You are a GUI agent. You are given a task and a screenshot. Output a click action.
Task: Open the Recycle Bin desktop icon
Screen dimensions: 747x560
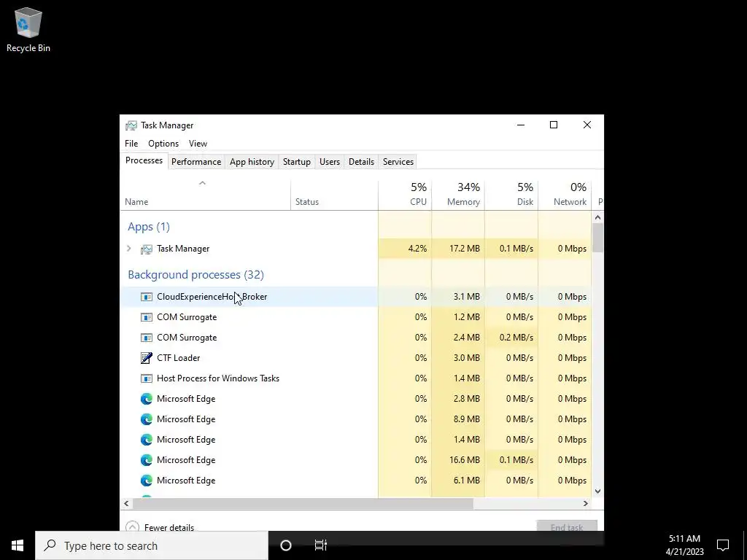[x=28, y=29]
